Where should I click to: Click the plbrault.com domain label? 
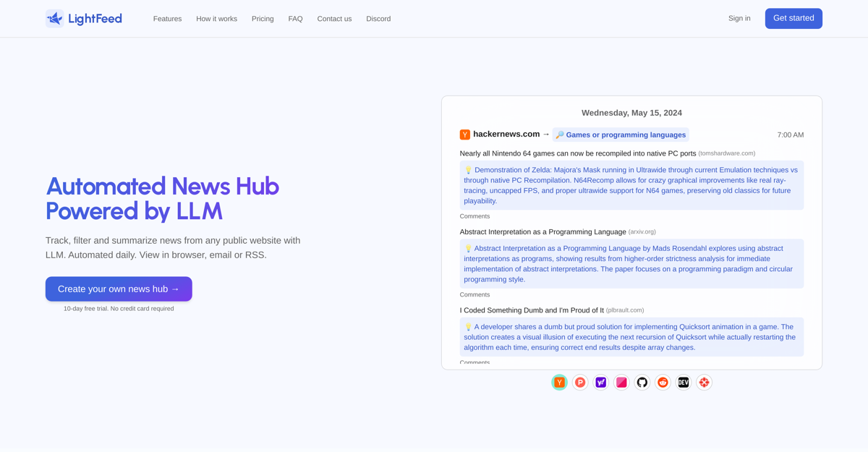click(625, 310)
